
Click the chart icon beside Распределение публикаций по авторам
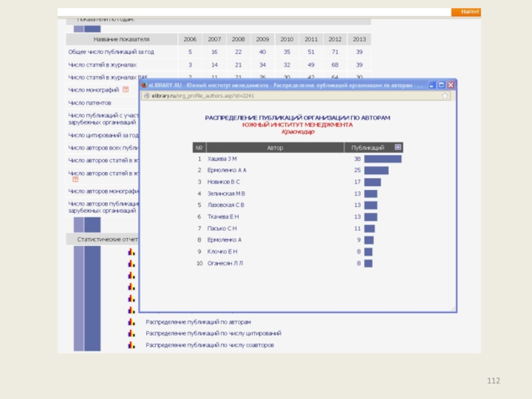(x=132, y=322)
